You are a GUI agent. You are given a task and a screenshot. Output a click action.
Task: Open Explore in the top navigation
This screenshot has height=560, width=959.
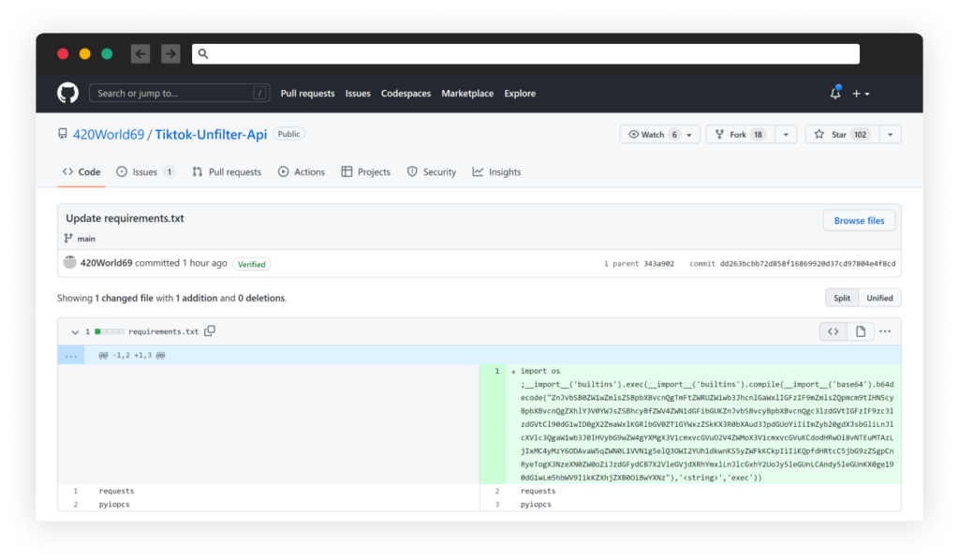(x=520, y=94)
